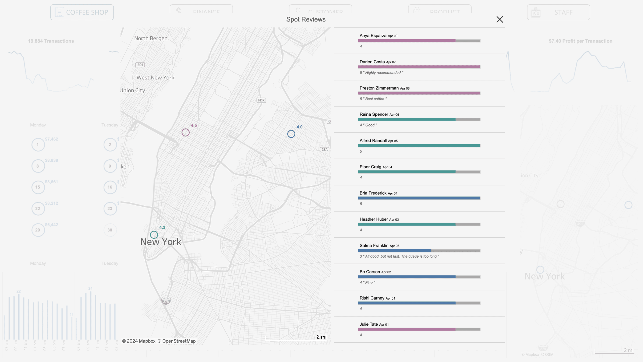644x362 pixels.
Task: Select calendar day 8 circle
Action: 38,166
